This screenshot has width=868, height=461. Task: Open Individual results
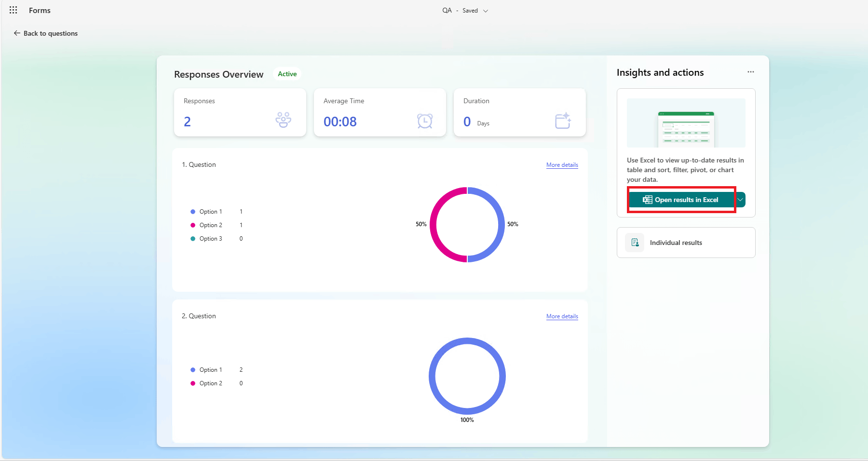(x=686, y=243)
